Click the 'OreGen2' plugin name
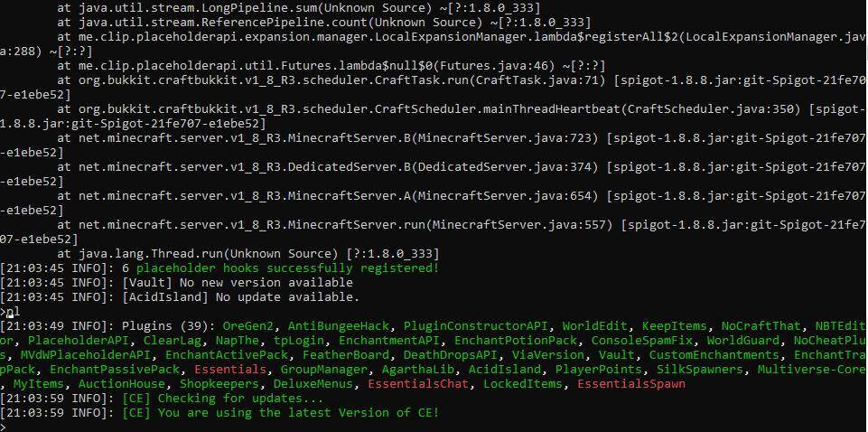Screen dimensions: 868x432 [x=248, y=325]
